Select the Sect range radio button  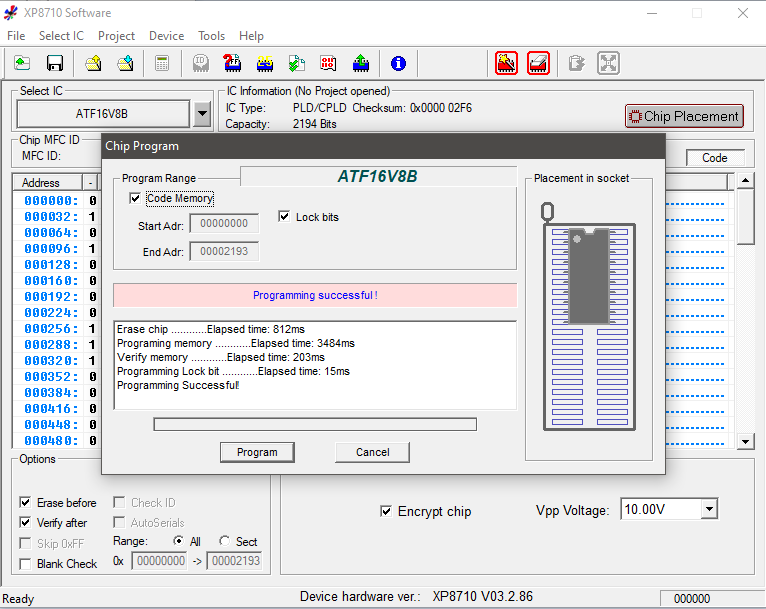tap(224, 541)
